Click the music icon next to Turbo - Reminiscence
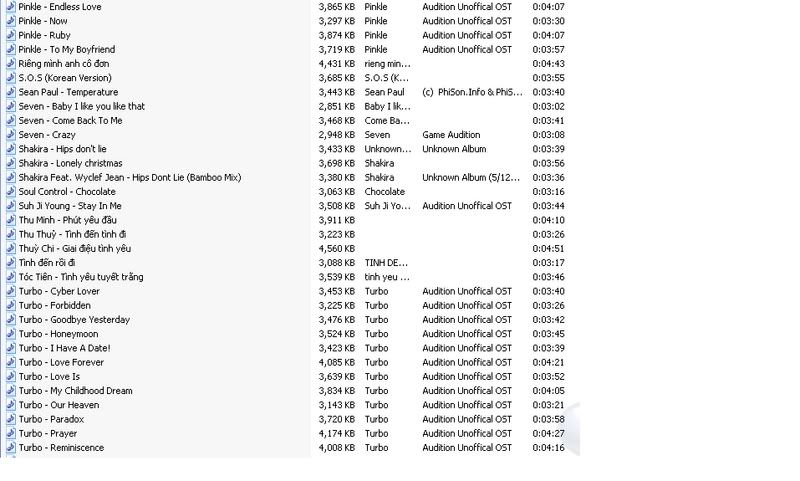This screenshot has width=800, height=481. point(11,448)
